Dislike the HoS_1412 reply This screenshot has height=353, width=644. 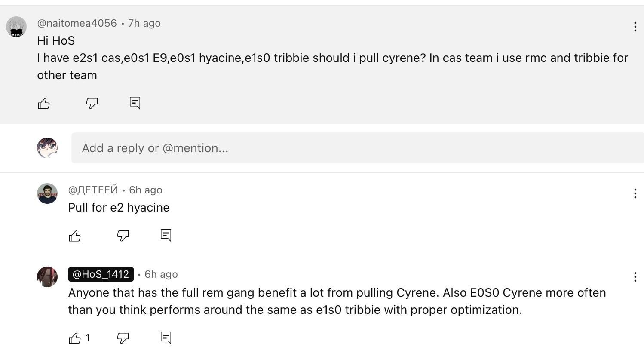coord(123,338)
